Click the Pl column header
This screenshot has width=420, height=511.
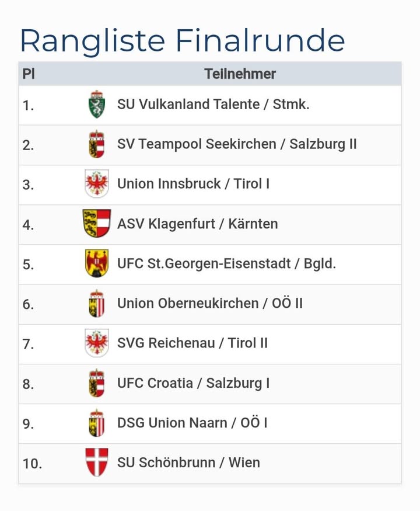(28, 74)
